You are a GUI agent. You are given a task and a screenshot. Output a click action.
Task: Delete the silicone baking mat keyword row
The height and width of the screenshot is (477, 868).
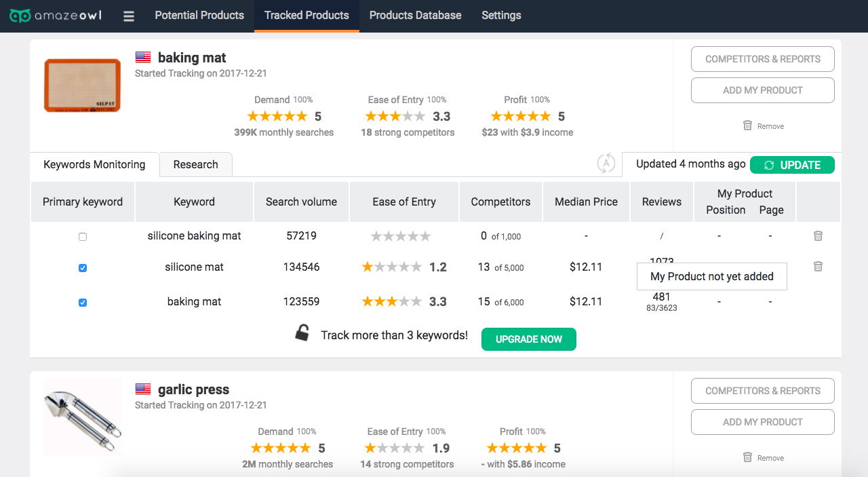(x=818, y=236)
